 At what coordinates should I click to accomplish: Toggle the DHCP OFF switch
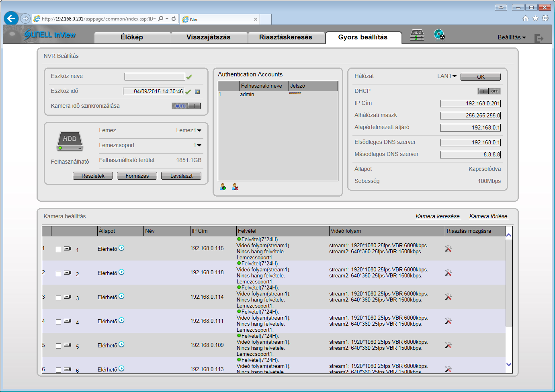click(489, 91)
